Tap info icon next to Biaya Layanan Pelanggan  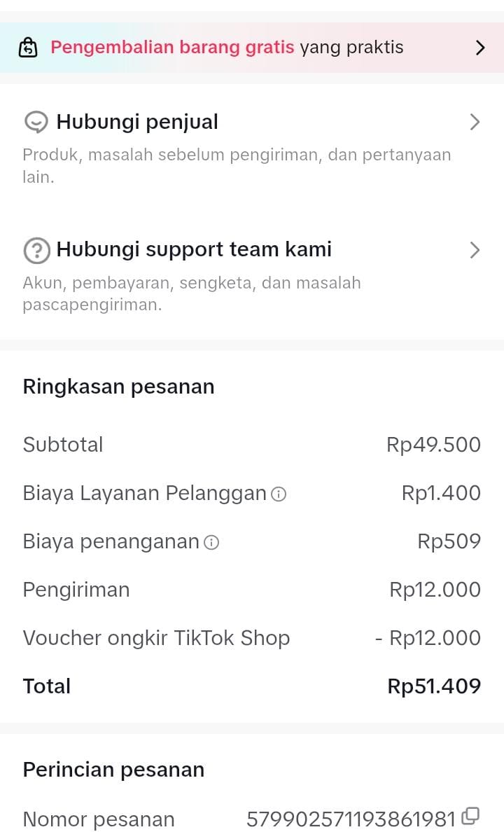(279, 494)
